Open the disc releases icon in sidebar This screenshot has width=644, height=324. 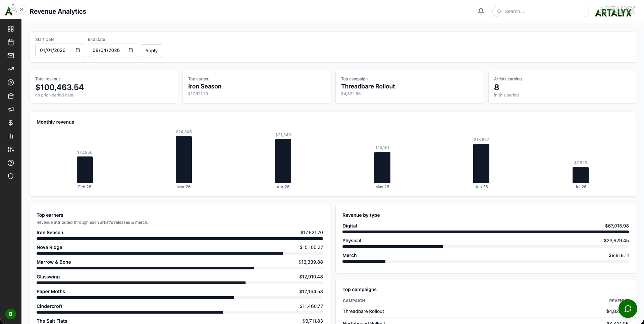click(x=11, y=82)
